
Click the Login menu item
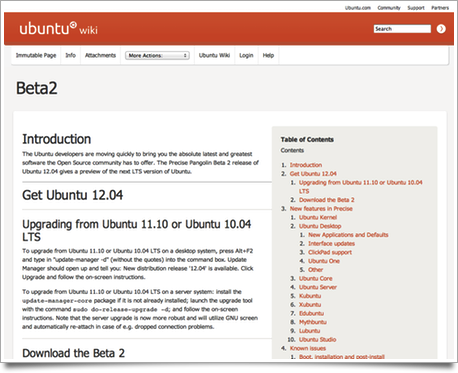tap(246, 55)
